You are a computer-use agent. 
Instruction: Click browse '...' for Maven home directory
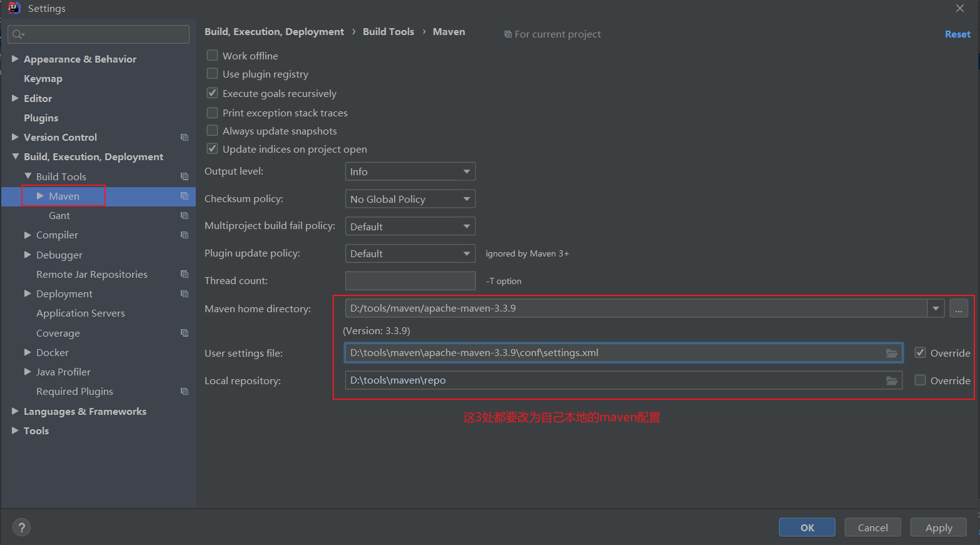click(x=959, y=308)
